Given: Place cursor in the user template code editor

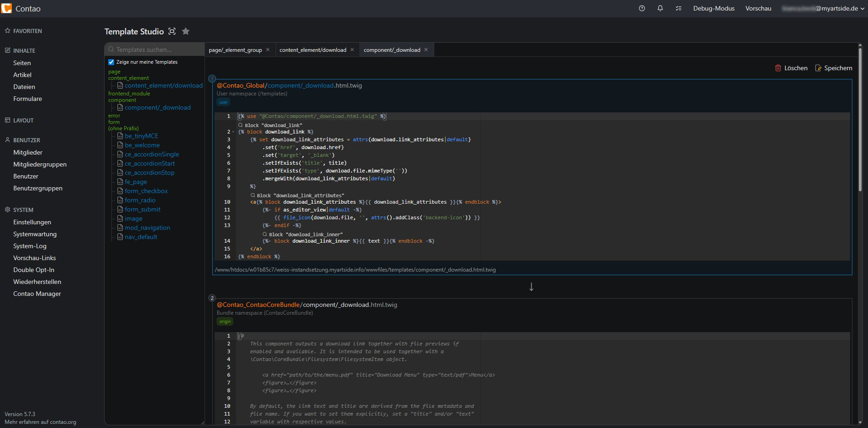Looking at the screenshot, I should point(532,186).
